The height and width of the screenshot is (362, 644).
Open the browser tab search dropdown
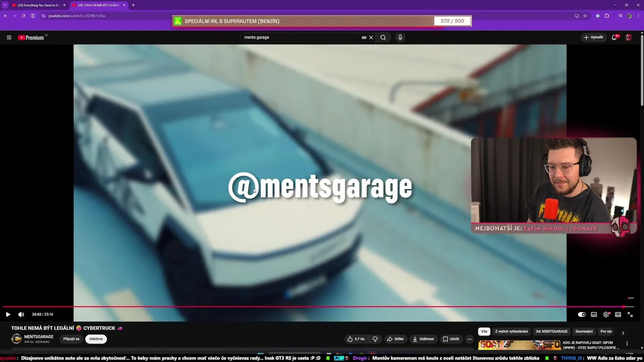tap(5, 5)
